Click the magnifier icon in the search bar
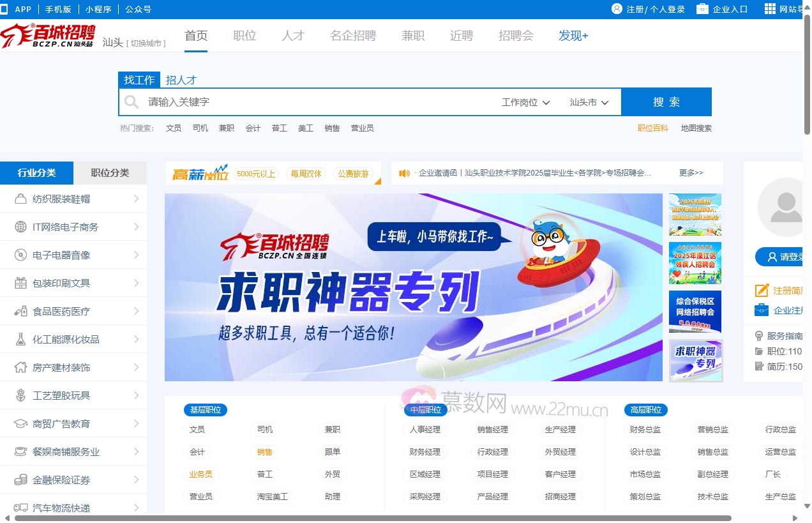Image resolution: width=812 pixels, height=523 pixels. point(131,102)
